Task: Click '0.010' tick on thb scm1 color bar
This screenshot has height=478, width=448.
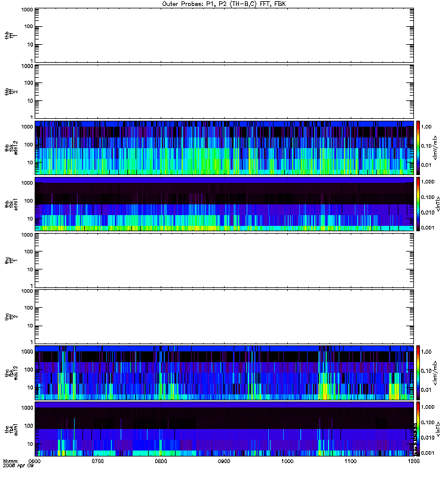Action: click(428, 213)
